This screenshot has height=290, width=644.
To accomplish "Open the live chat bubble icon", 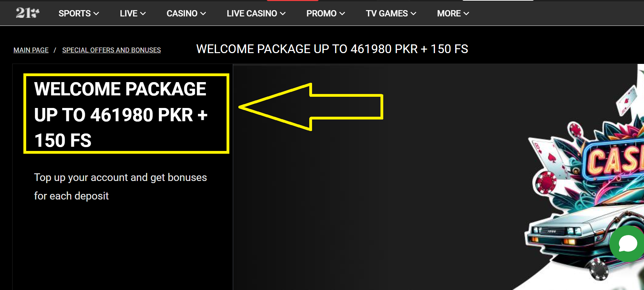I will 628,244.
